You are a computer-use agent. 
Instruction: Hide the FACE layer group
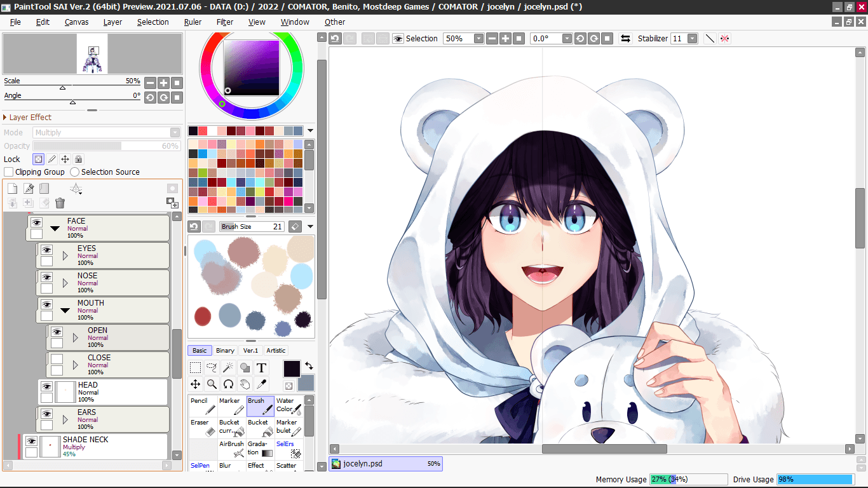click(x=36, y=222)
